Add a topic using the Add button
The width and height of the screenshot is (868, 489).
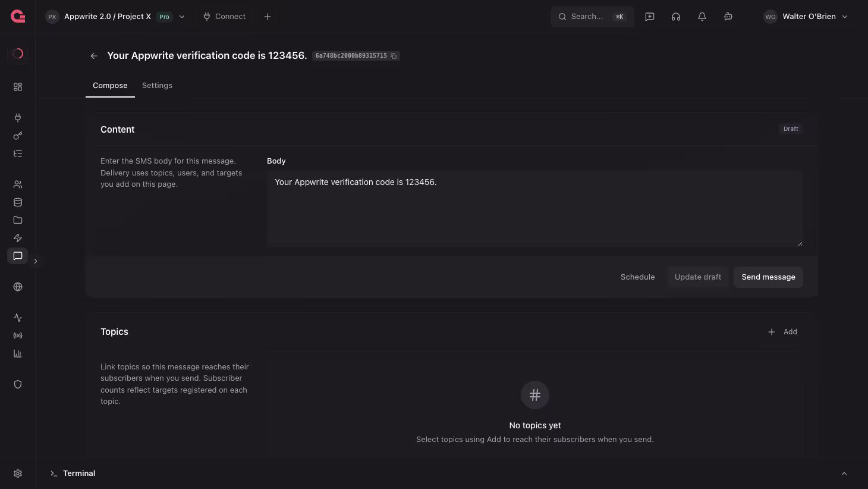(x=782, y=332)
